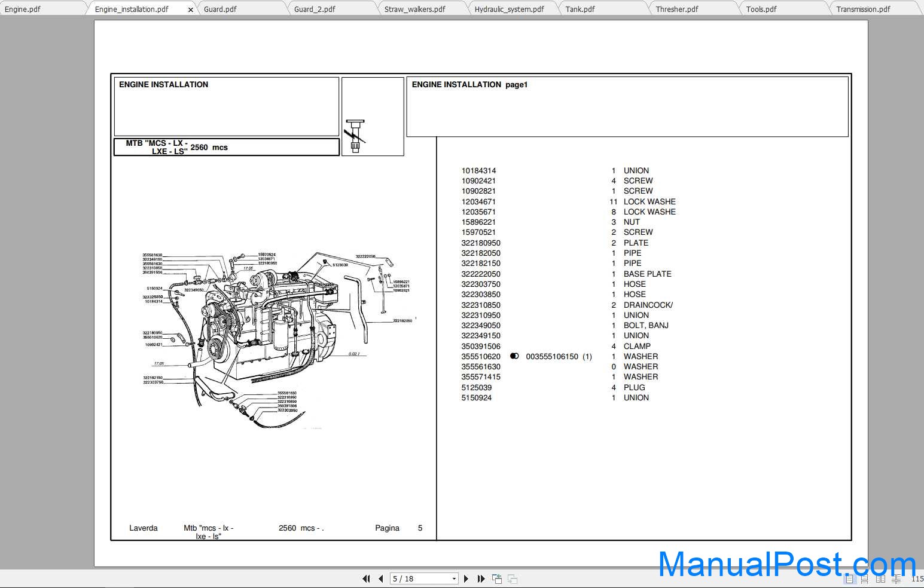This screenshot has width=924, height=588.
Task: Click the replacement symbol beside 355510620
Action: pos(514,356)
